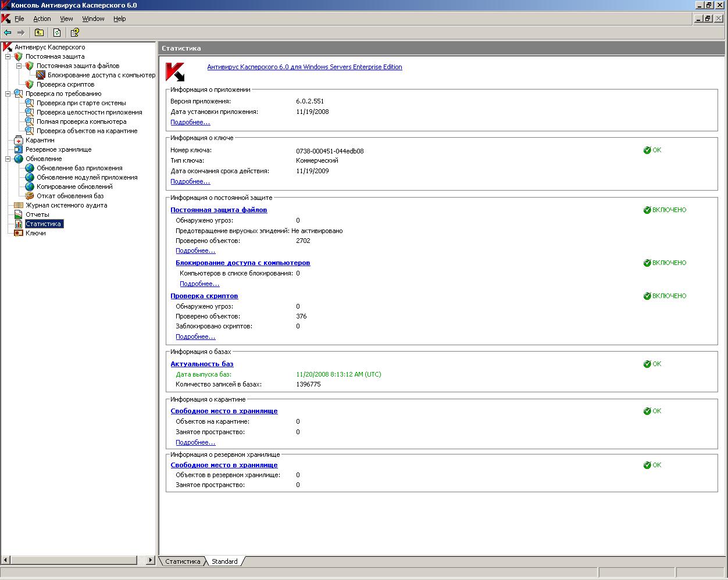Click the Отчеты report icon
728x580 pixels.
click(x=19, y=214)
